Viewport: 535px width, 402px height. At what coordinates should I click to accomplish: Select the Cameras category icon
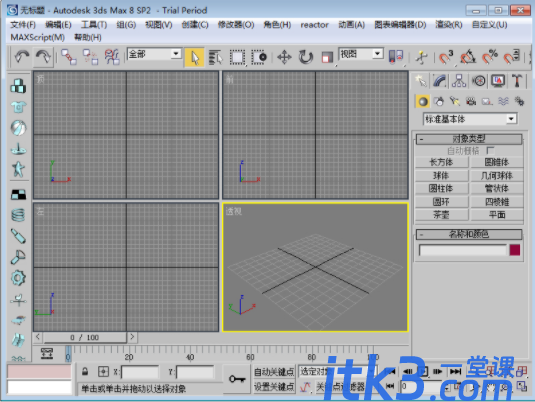(471, 101)
